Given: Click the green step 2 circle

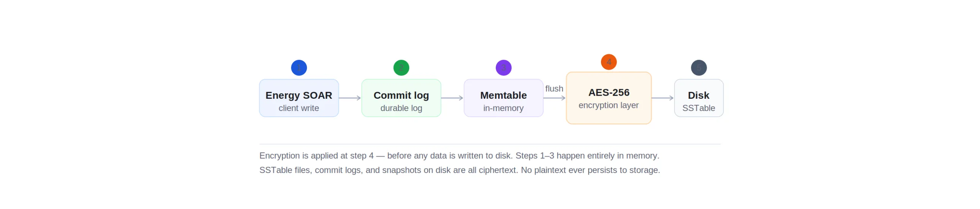Looking at the screenshot, I should pos(401,68).
